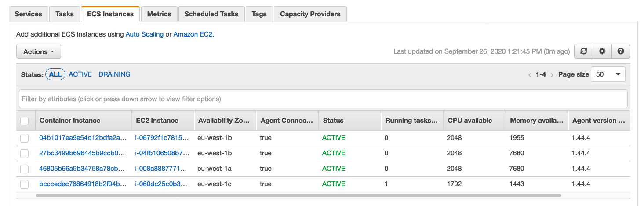Image resolution: width=644 pixels, height=206 pixels.
Task: Check the row for 04b1017ea9e54d12bdfa2a
Action: (x=25, y=138)
